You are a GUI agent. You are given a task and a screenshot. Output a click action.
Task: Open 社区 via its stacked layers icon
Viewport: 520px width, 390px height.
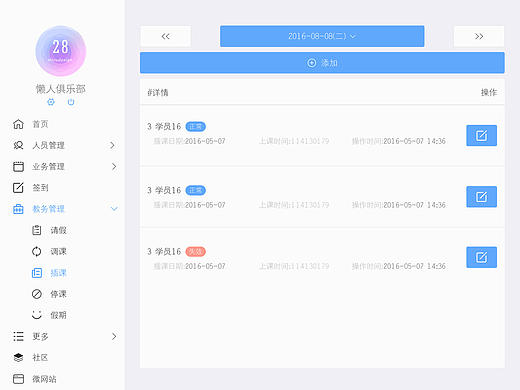18,358
